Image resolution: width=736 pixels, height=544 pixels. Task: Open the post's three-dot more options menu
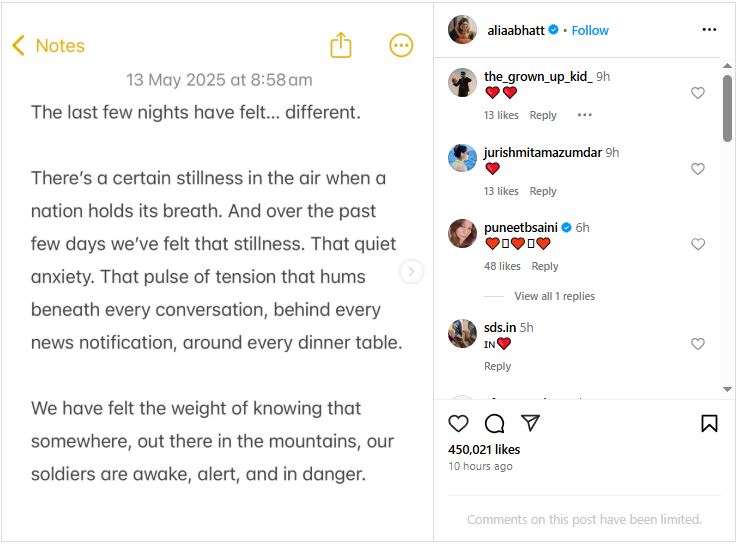(709, 30)
